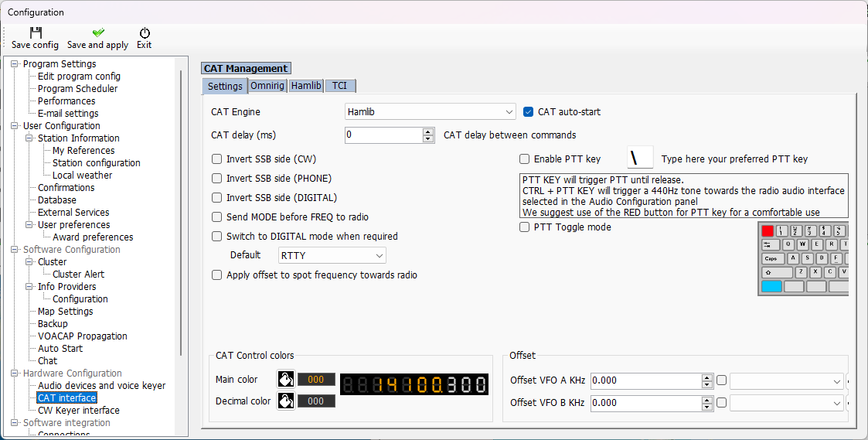This screenshot has height=440, width=868.
Task: Switch to the Settings tab
Action: tap(225, 86)
